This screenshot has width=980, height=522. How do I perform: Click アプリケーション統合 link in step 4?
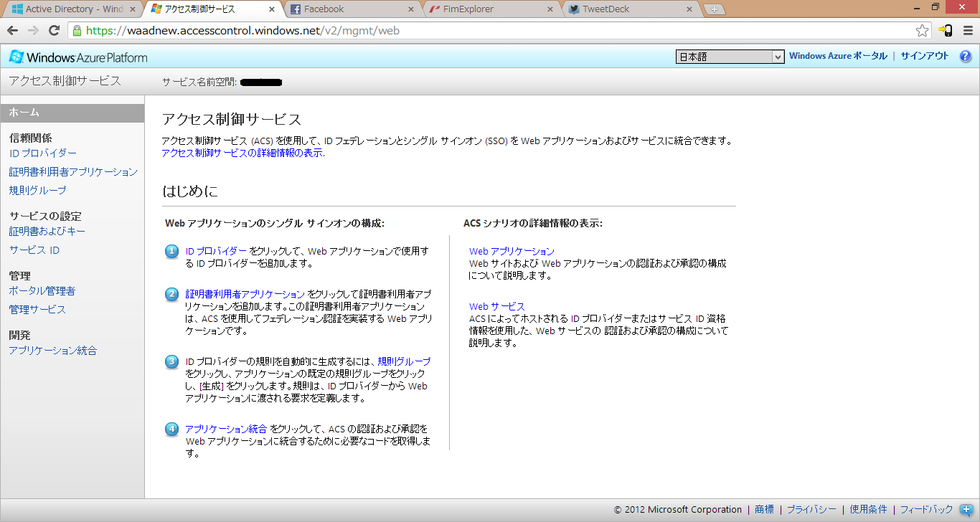(226, 430)
